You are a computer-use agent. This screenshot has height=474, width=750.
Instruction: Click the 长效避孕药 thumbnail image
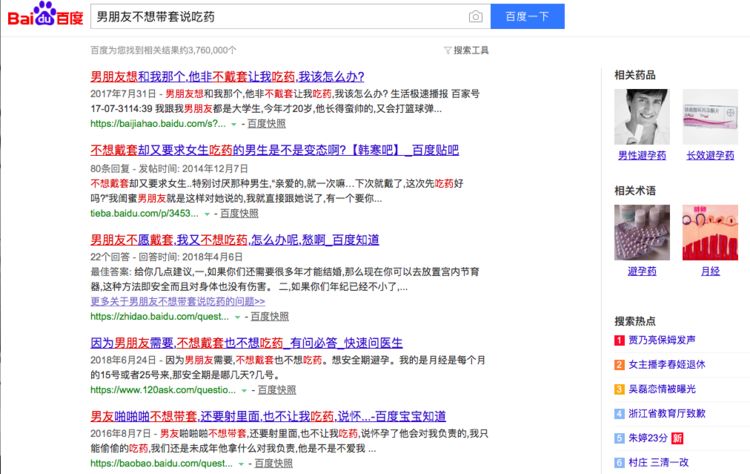[x=710, y=116]
